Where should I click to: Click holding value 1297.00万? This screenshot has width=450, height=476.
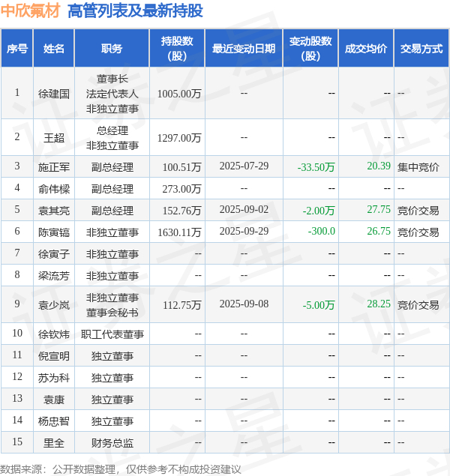point(179,138)
